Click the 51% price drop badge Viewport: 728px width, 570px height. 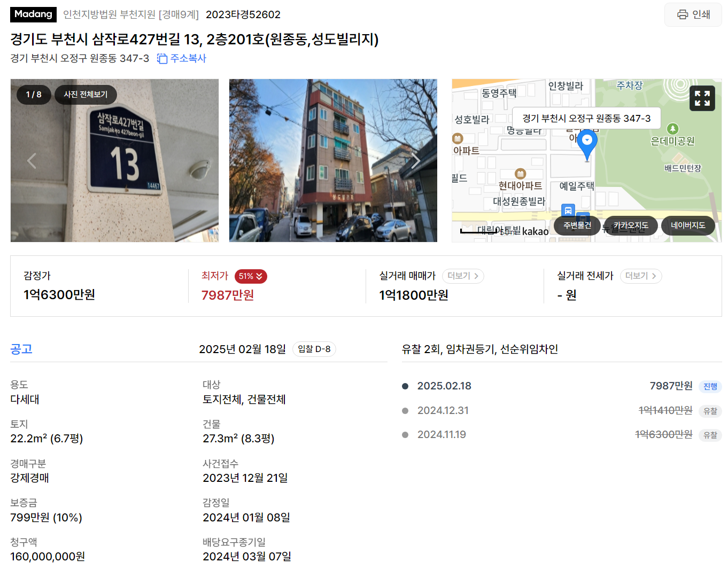click(251, 276)
